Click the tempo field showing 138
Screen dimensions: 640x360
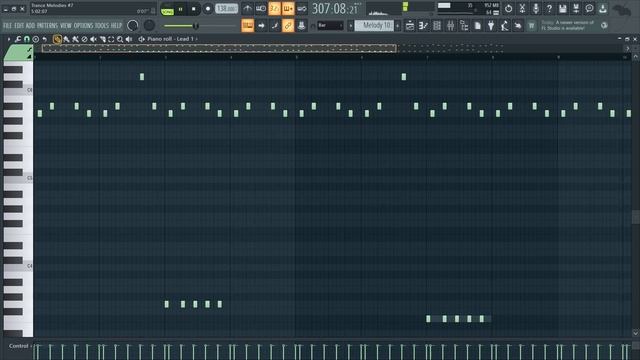[227, 9]
